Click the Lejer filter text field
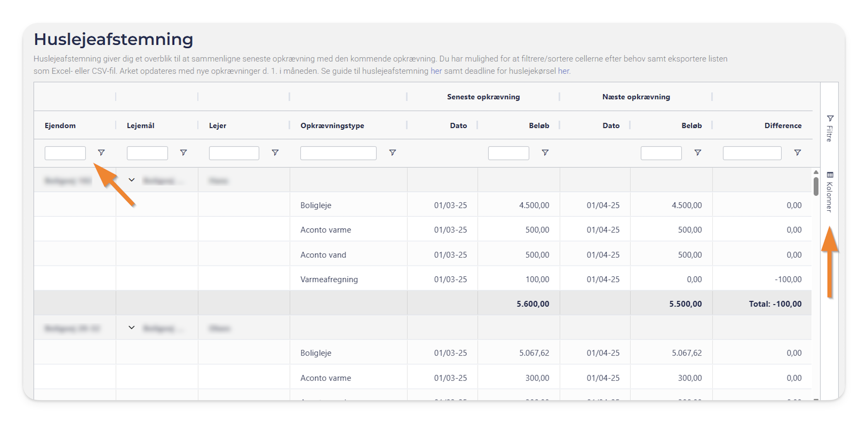Image resolution: width=868 pixels, height=423 pixels. pos(234,153)
